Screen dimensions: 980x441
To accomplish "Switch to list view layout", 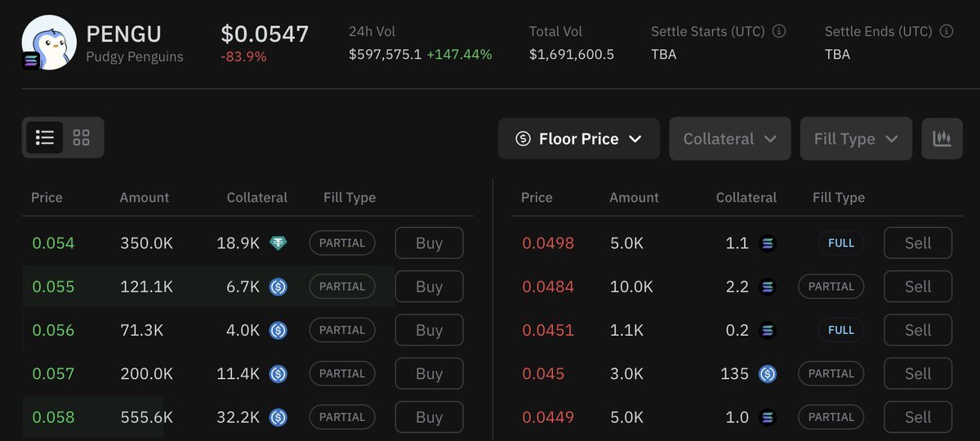I will [x=45, y=138].
